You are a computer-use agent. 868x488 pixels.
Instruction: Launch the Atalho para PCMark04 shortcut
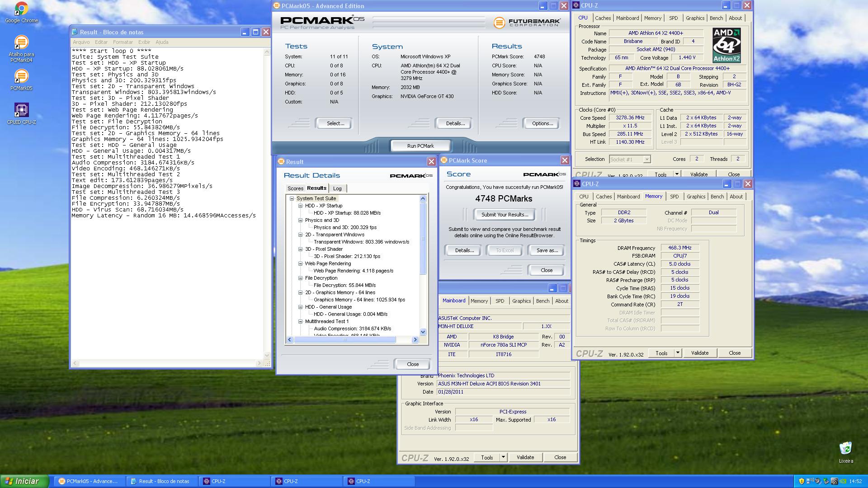click(21, 49)
